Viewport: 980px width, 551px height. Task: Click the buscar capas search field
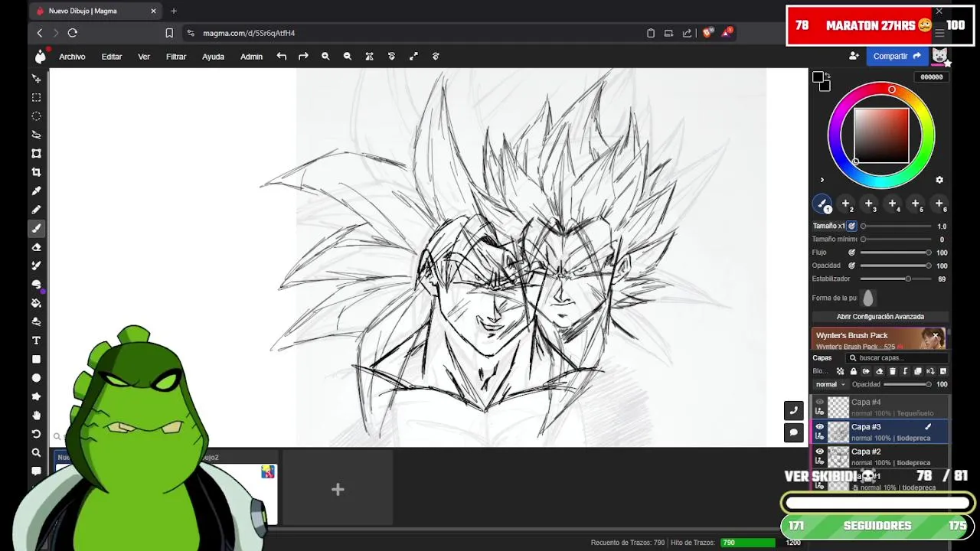point(897,358)
